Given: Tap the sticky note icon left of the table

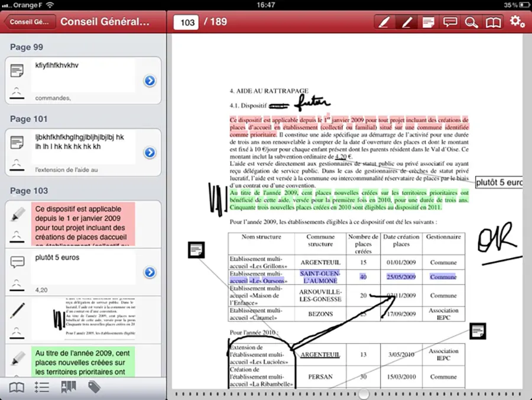Looking at the screenshot, I should [196, 250].
